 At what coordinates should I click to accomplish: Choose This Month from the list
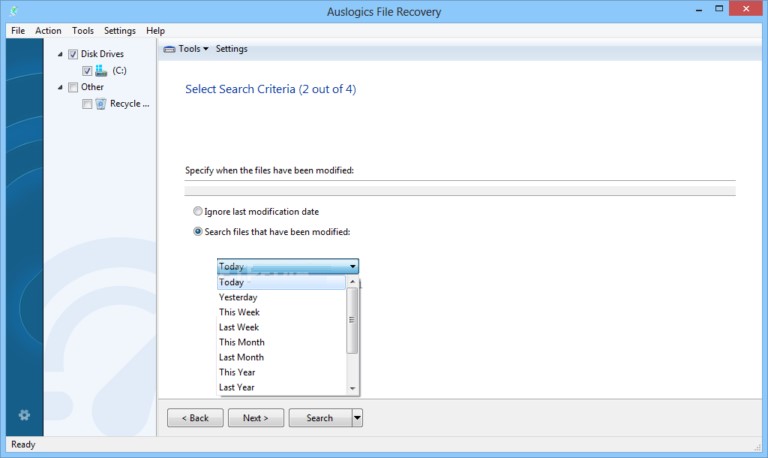(281, 342)
